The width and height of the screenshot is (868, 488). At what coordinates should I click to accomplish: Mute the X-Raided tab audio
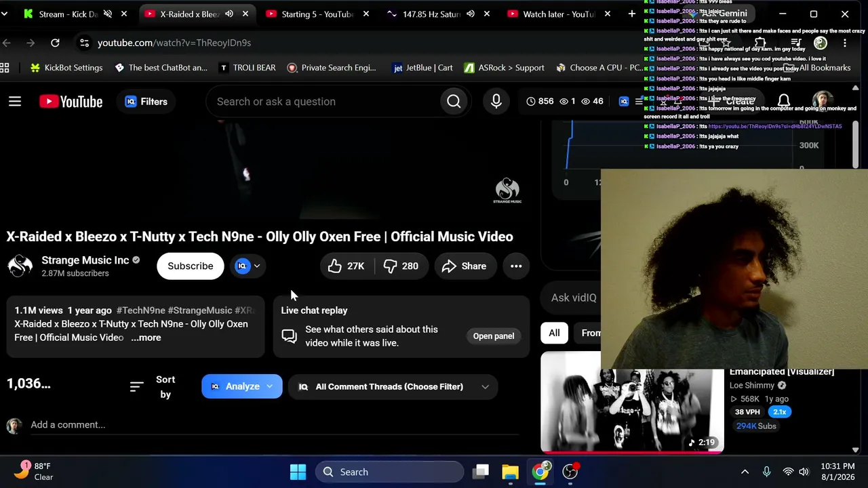229,14
